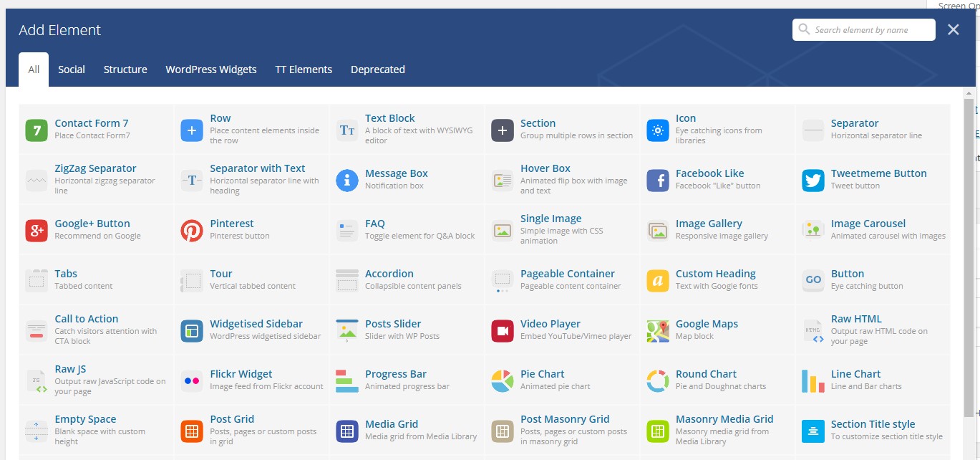
Task: Select the Posts Slider icon
Action: 347,331
